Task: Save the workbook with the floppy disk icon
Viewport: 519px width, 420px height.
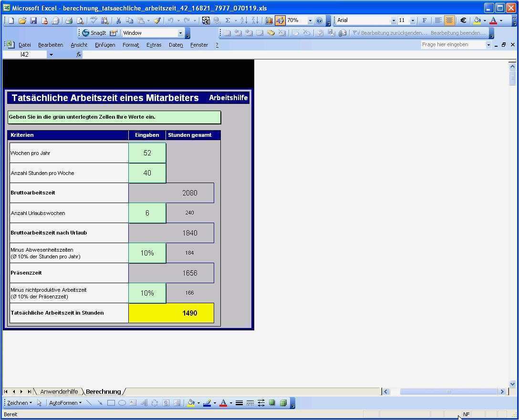Action: [33, 20]
